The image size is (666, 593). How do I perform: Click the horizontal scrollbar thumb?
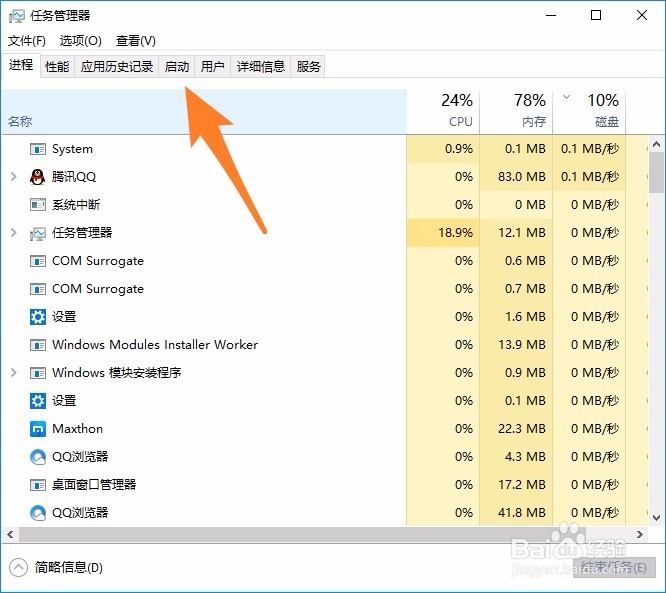coord(302,534)
